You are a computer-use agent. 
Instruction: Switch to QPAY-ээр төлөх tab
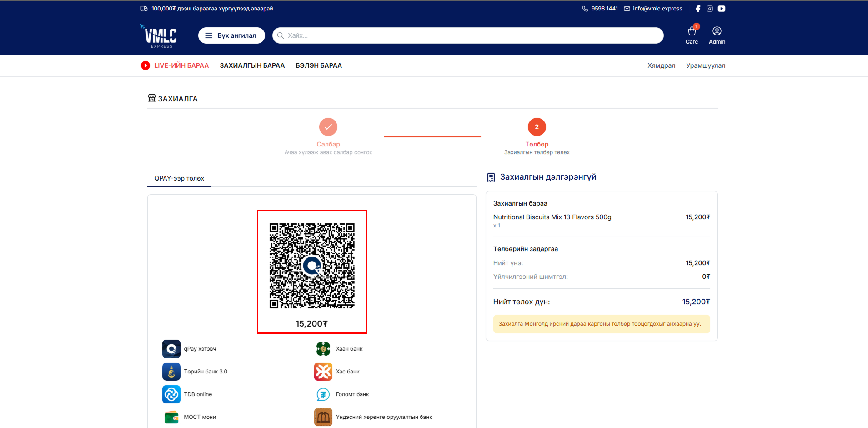[x=179, y=178]
